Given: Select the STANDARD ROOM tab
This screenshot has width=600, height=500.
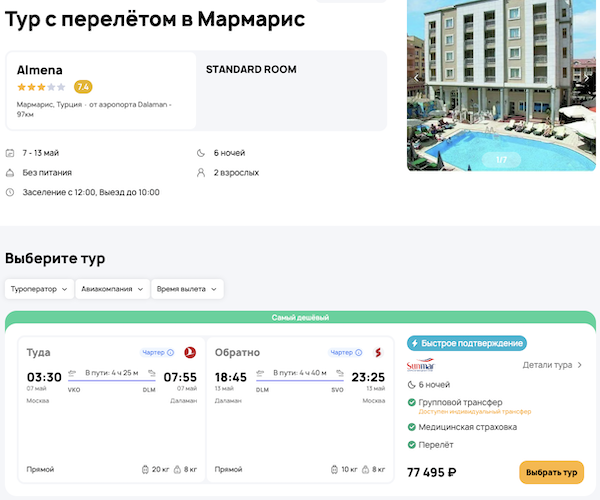Looking at the screenshot, I should coord(251,70).
